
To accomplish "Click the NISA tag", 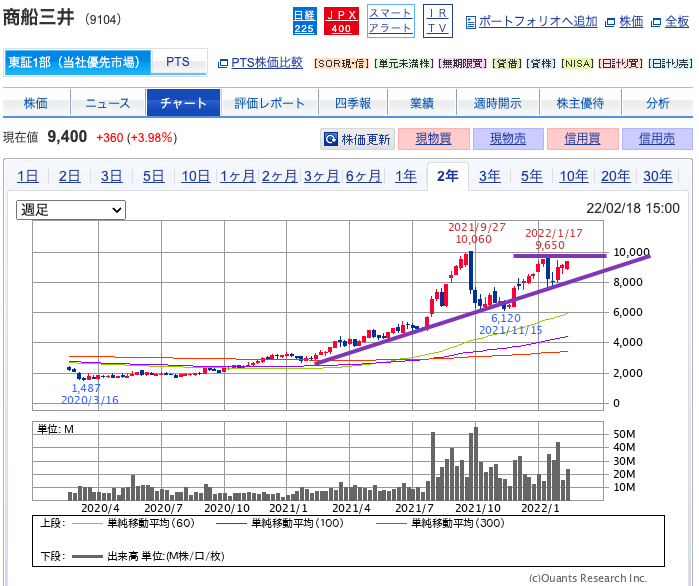I will (577, 64).
